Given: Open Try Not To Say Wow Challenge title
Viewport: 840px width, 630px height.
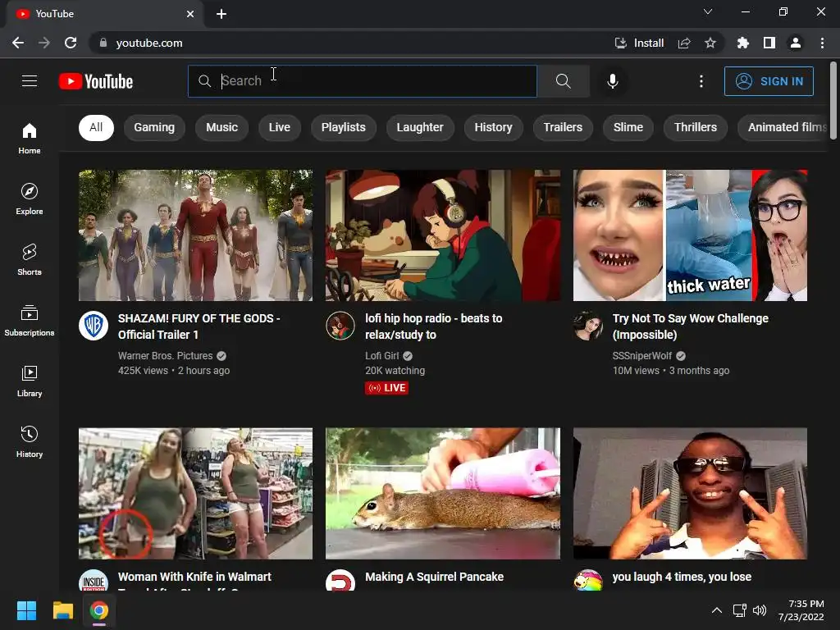Looking at the screenshot, I should pyautogui.click(x=691, y=326).
